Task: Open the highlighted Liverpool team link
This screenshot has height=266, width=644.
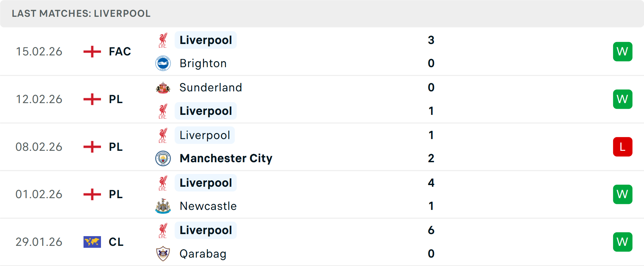Action: (206, 40)
